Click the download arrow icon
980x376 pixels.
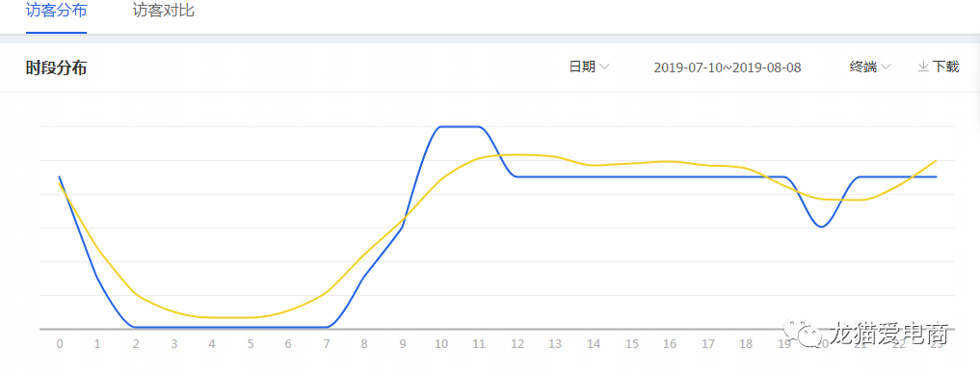923,67
